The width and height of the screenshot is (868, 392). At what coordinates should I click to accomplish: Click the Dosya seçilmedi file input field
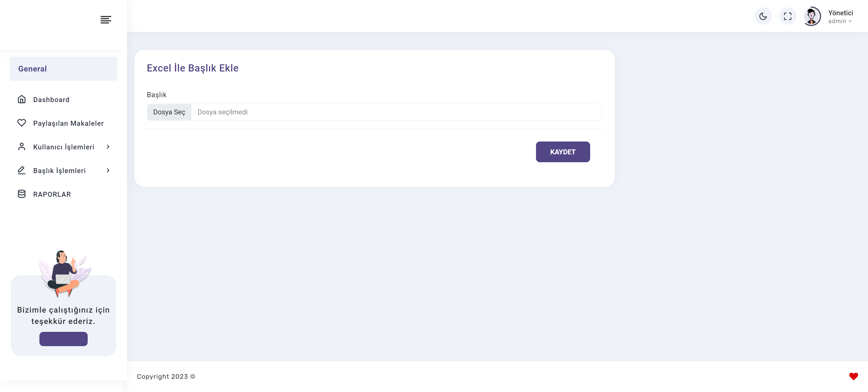(374, 112)
